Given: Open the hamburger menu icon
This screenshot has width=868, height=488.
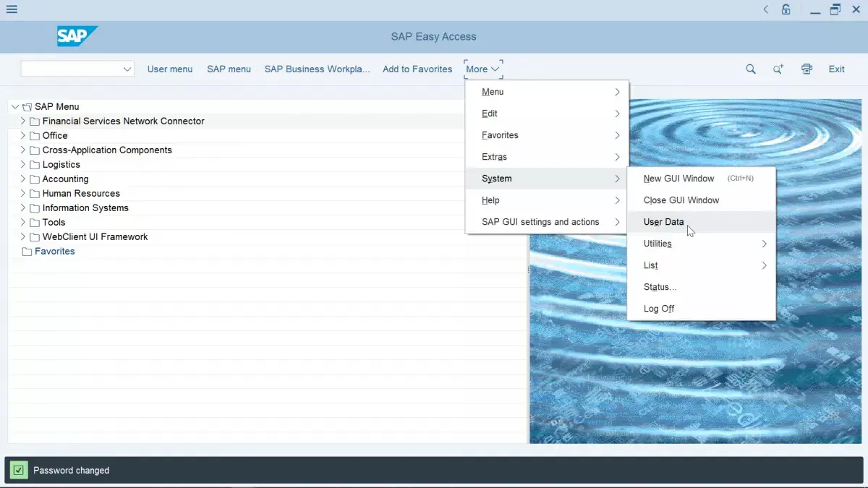Looking at the screenshot, I should [12, 9].
